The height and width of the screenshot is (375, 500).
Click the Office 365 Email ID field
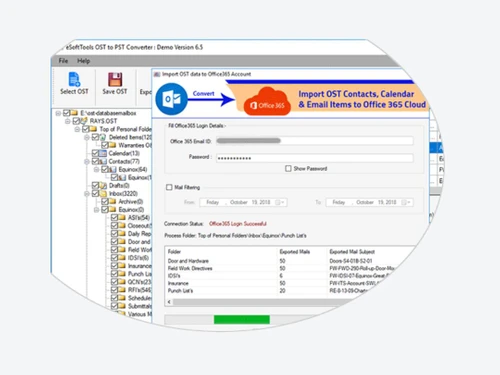(x=315, y=141)
